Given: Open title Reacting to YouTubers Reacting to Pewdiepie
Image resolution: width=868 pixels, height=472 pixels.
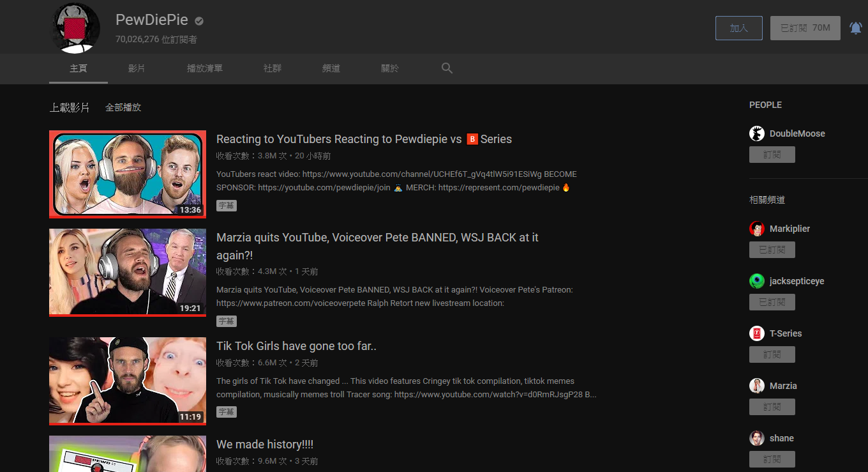Looking at the screenshot, I should pos(364,139).
